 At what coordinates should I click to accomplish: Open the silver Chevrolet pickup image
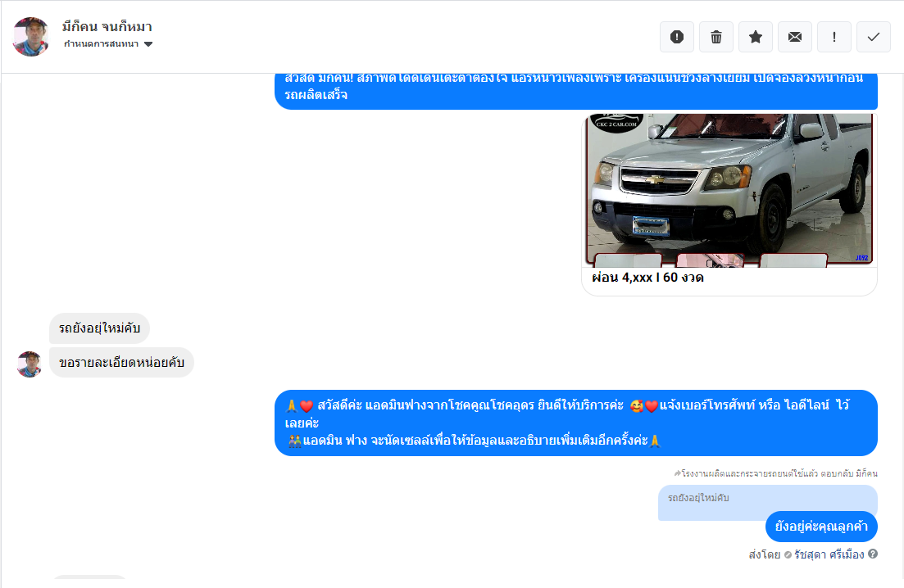(x=729, y=190)
